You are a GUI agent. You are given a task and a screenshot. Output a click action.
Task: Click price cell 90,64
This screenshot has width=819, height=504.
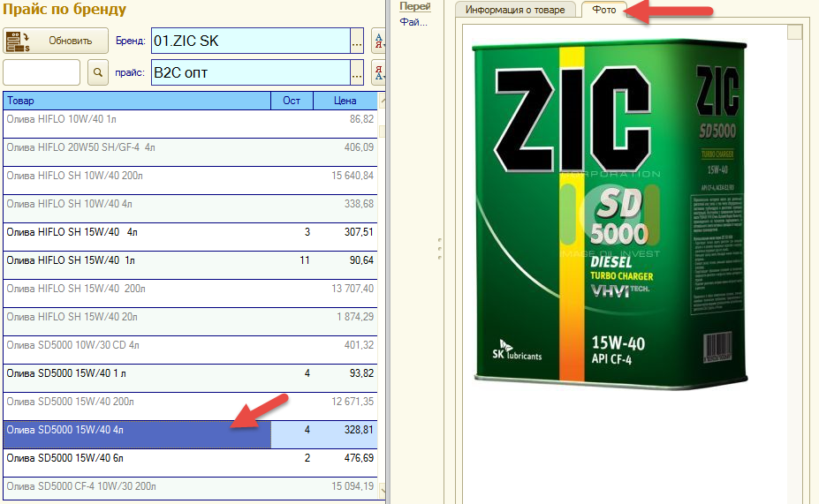345,265
